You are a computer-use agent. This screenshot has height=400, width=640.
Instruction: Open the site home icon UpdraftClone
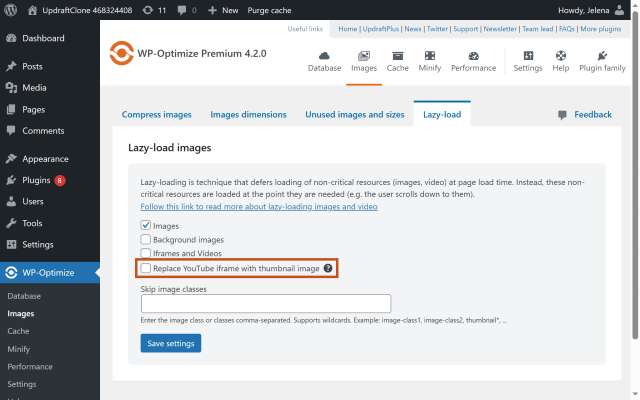click(x=32, y=10)
